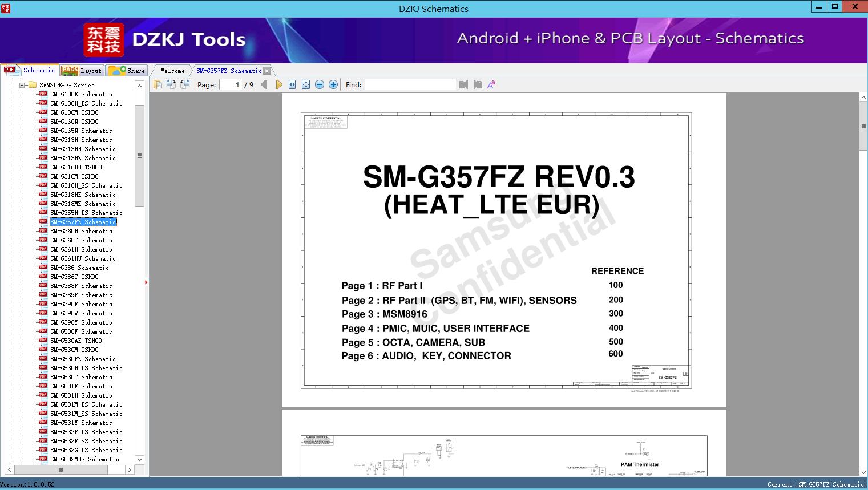
Task: Zoom out of the schematic
Action: point(320,84)
